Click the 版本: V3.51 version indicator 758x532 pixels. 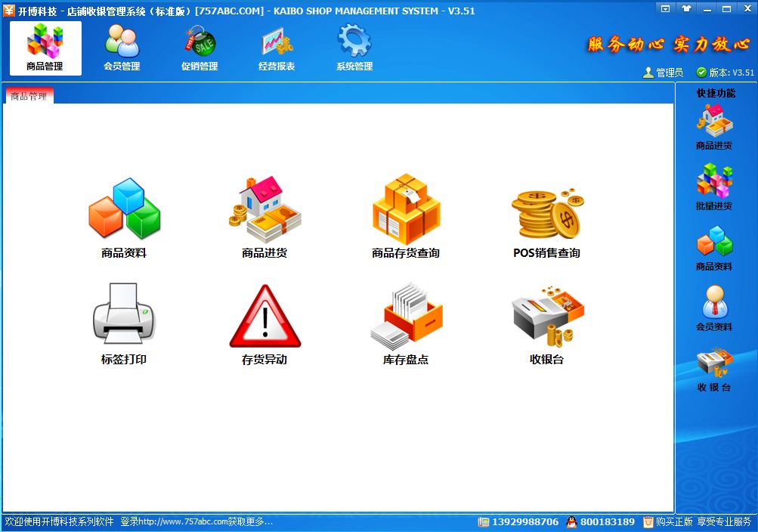(x=726, y=73)
